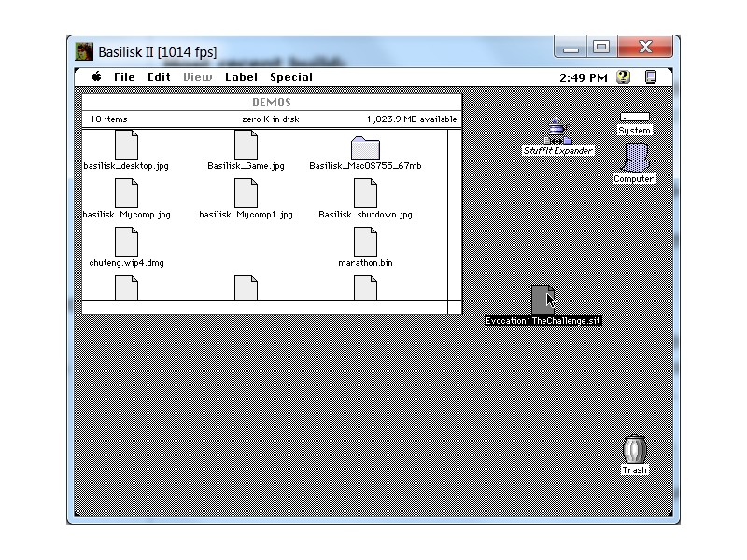Click the 'marathon.bin' file name label
Screen dimensions: 747x560
[365, 263]
